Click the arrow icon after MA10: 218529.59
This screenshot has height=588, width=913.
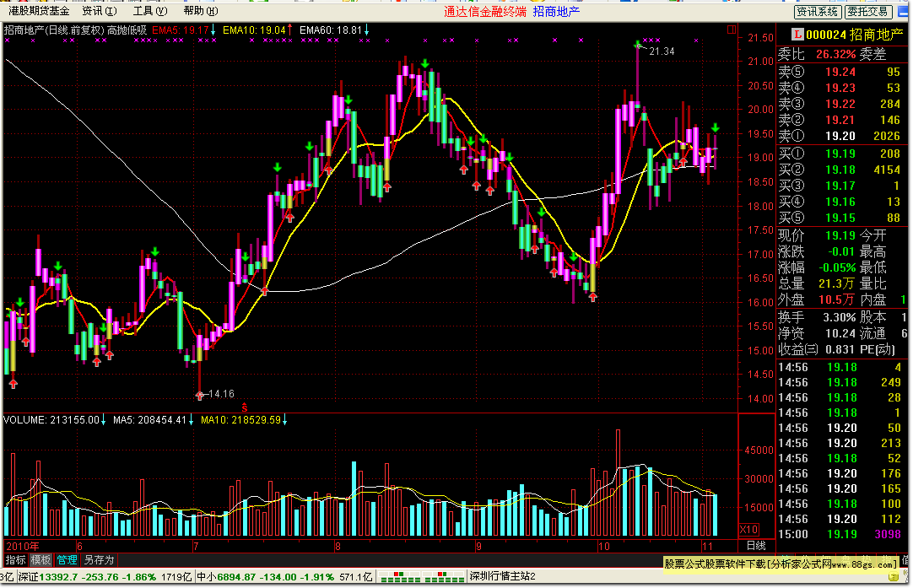pos(284,420)
